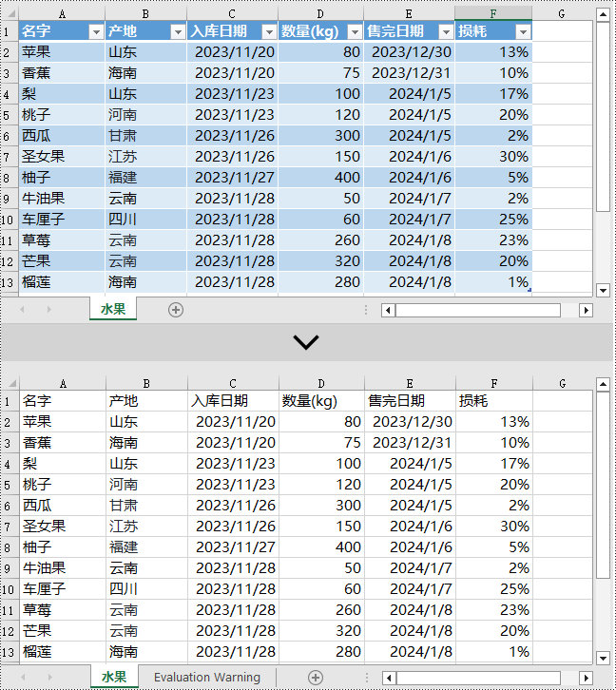Open the 入库日期 column filter dropdown
This screenshot has height=690, width=616.
click(269, 31)
